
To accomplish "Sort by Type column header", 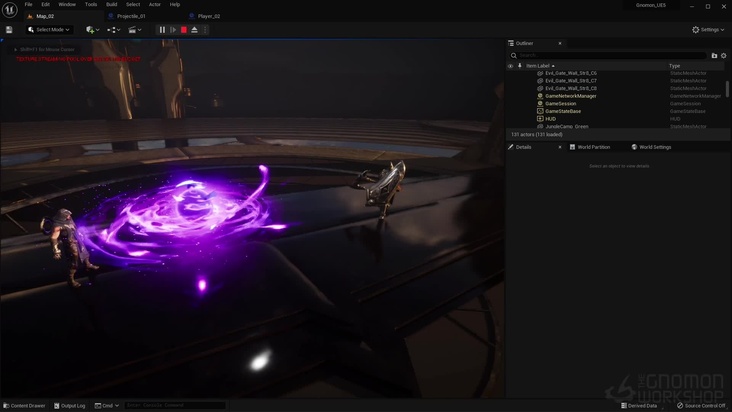I will (x=675, y=66).
